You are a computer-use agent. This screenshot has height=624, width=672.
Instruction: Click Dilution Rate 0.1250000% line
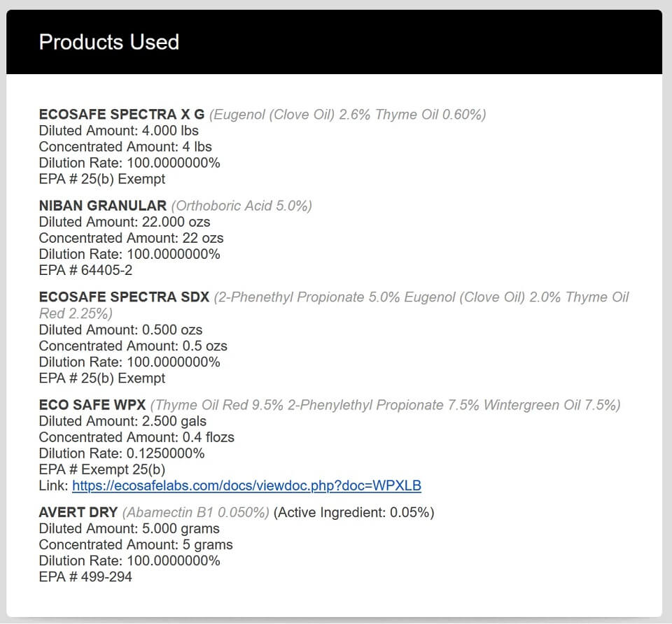coord(122,453)
